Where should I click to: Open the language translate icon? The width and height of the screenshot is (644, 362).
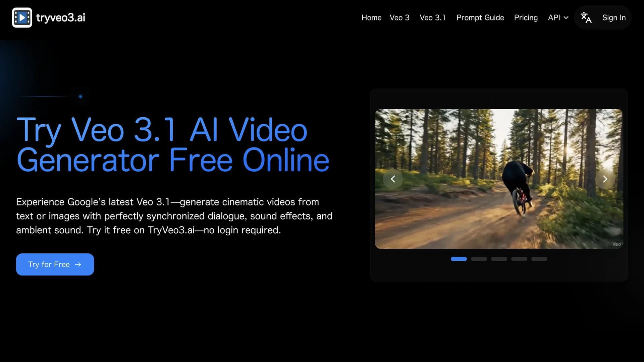coord(586,17)
